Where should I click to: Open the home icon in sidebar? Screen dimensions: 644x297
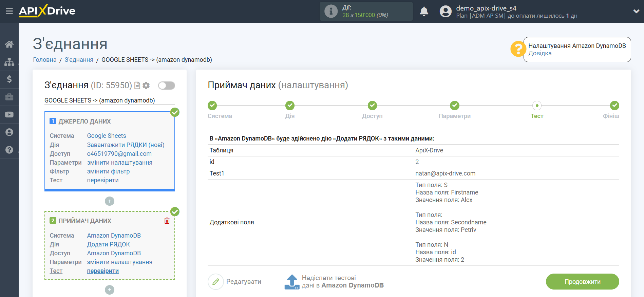[9, 44]
